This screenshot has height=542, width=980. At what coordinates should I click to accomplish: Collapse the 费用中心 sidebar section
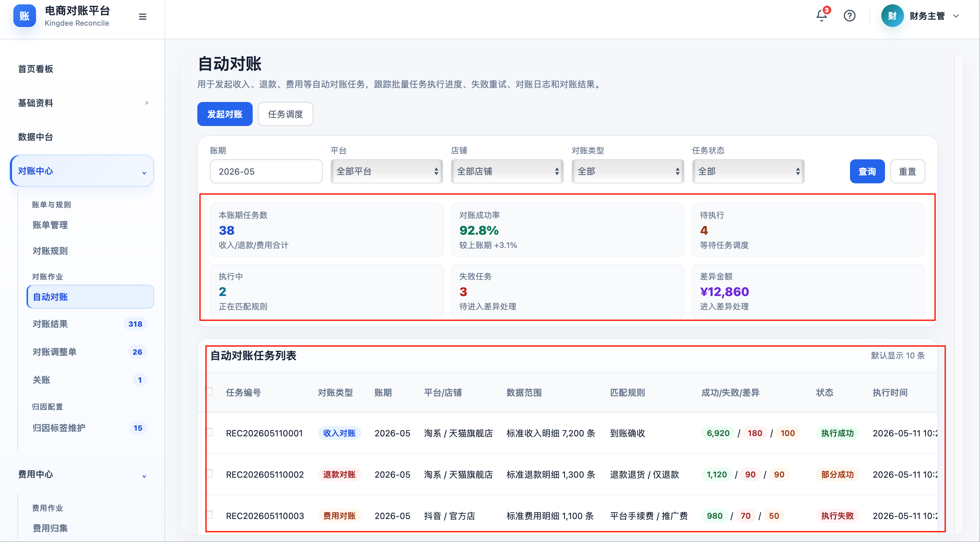[82, 474]
